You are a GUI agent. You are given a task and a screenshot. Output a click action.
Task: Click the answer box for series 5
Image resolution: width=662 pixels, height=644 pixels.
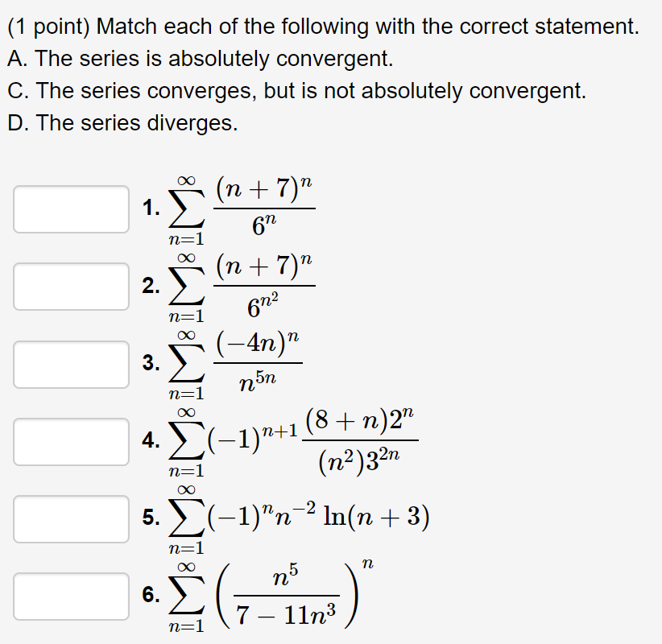(70, 518)
